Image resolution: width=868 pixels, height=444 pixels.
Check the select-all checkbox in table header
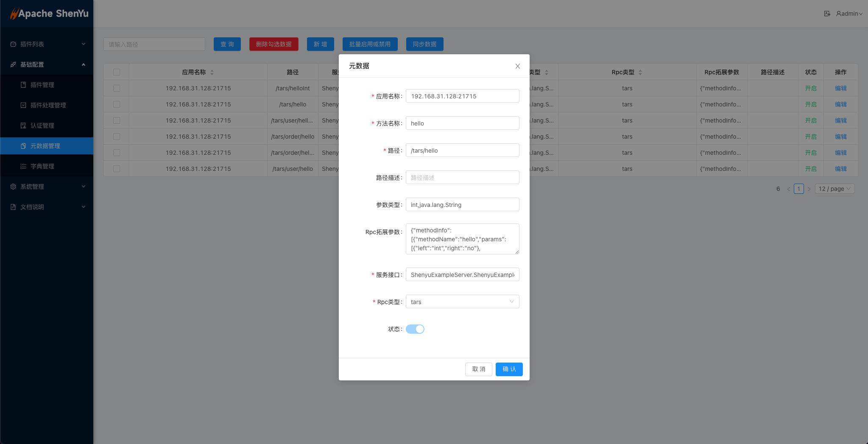point(117,72)
